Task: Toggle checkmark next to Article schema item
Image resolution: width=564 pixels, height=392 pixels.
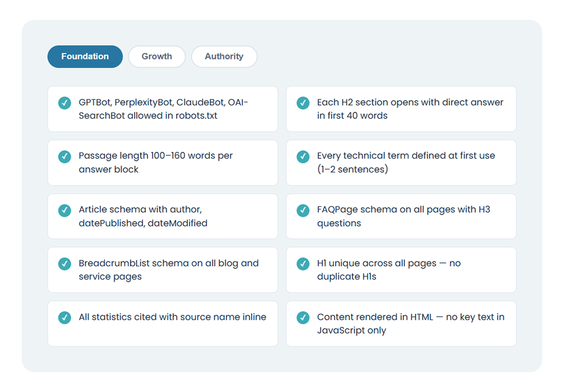Action: pyautogui.click(x=65, y=211)
